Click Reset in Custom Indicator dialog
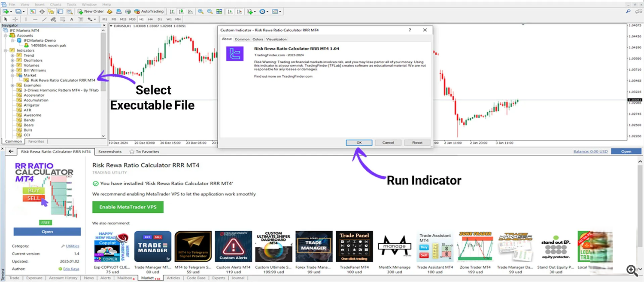 click(x=417, y=143)
